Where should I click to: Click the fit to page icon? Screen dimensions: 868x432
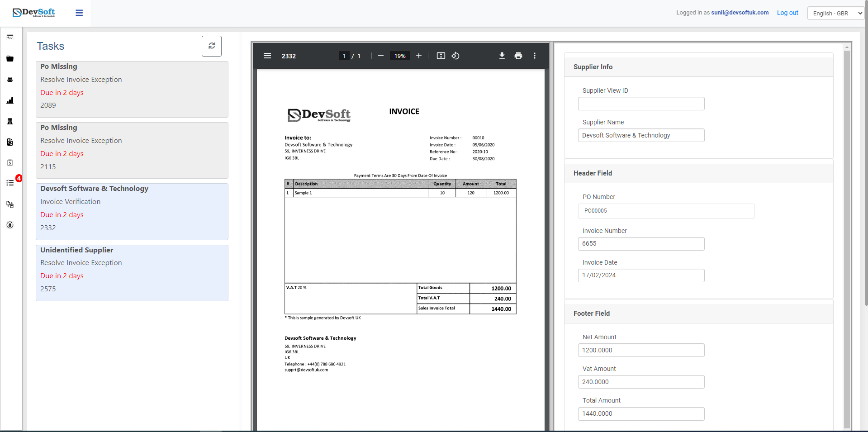[x=441, y=56]
